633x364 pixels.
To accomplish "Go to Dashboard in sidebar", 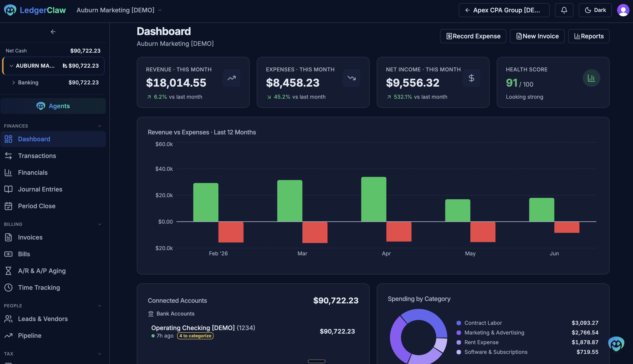I will pyautogui.click(x=53, y=139).
